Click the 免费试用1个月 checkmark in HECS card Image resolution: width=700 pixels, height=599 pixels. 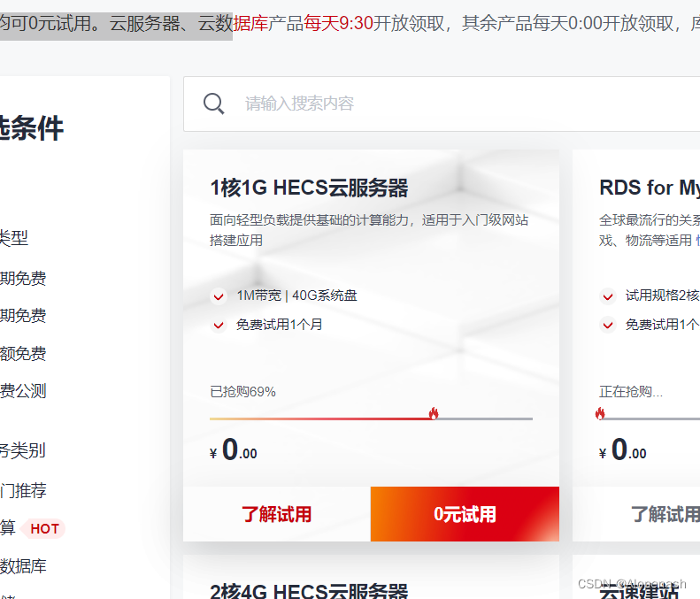[219, 325]
